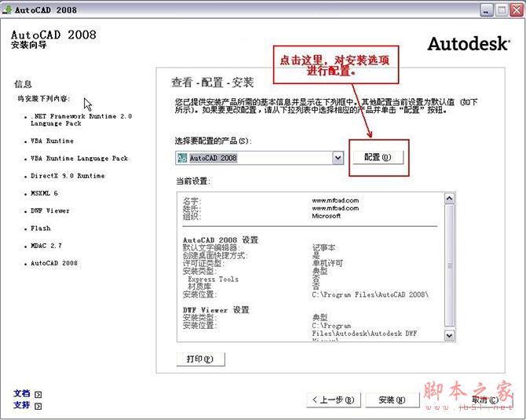The width and height of the screenshot is (526, 420).
Task: Click the icon beside 文档 link
Action: click(38, 395)
